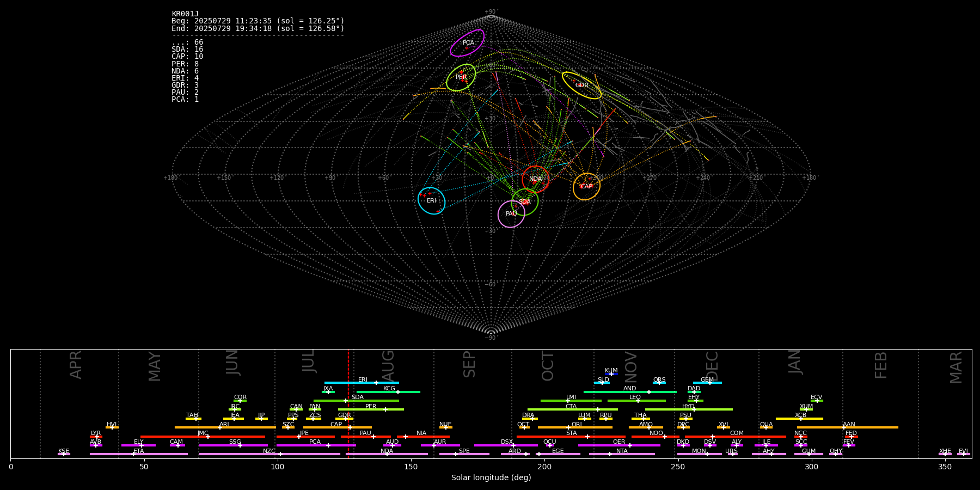Click the STA shower bar in the timeline
Viewport: 980px width, 490px height.
point(571,437)
